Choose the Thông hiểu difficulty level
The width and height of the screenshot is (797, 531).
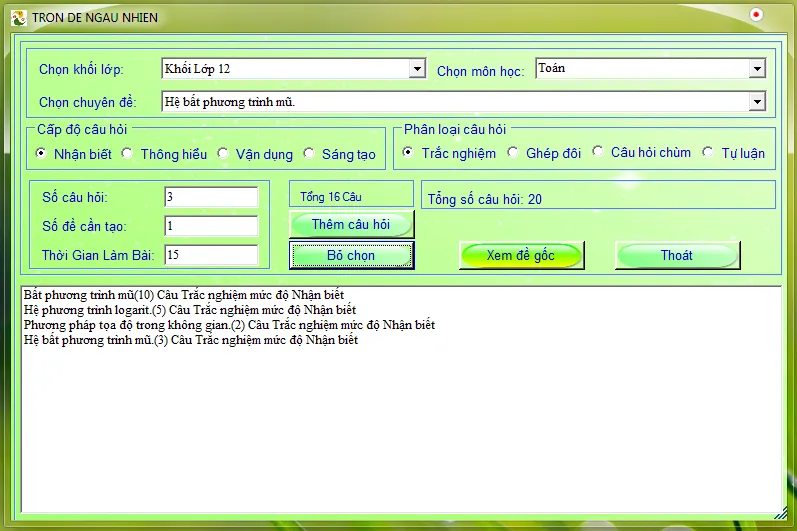127,154
